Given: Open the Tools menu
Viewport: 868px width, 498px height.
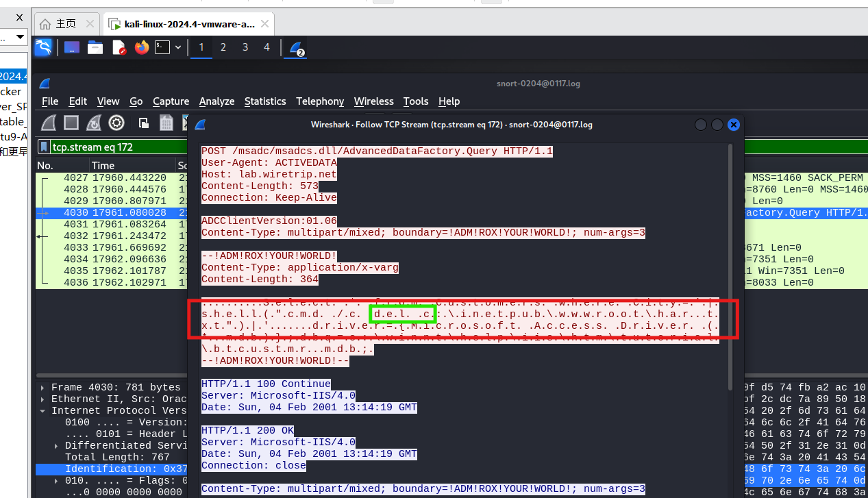Looking at the screenshot, I should [x=416, y=101].
